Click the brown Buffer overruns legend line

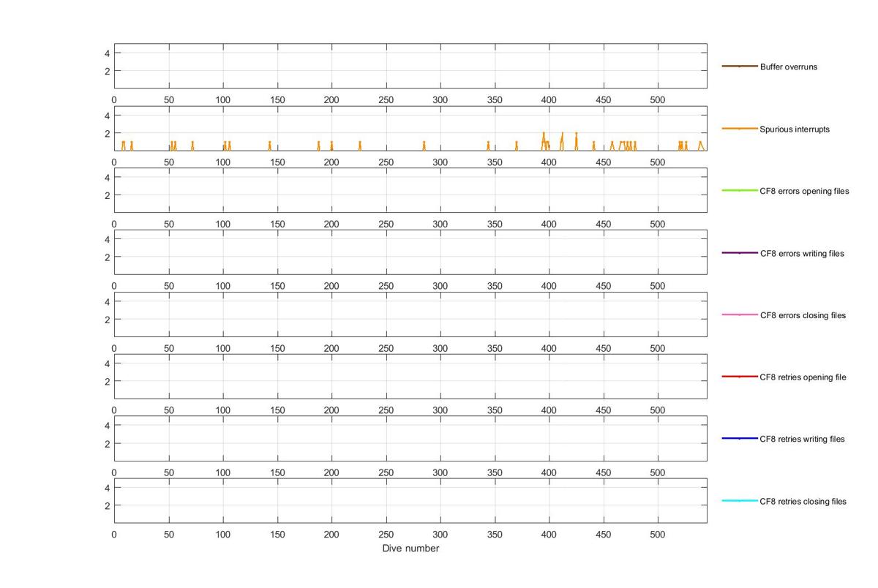click(740, 67)
